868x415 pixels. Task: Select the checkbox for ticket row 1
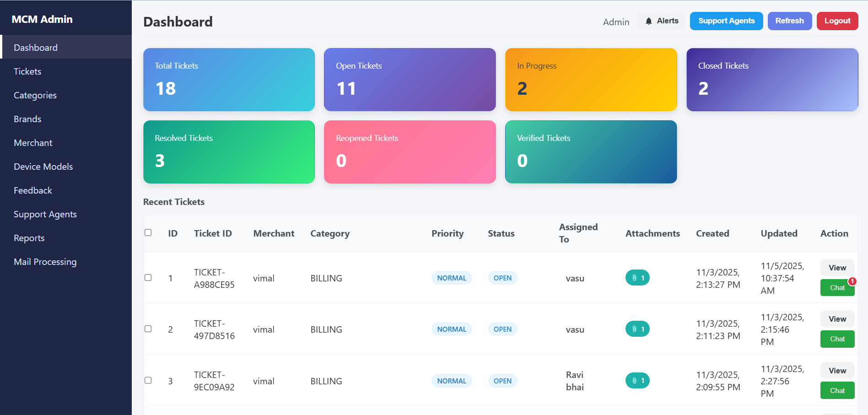click(148, 277)
